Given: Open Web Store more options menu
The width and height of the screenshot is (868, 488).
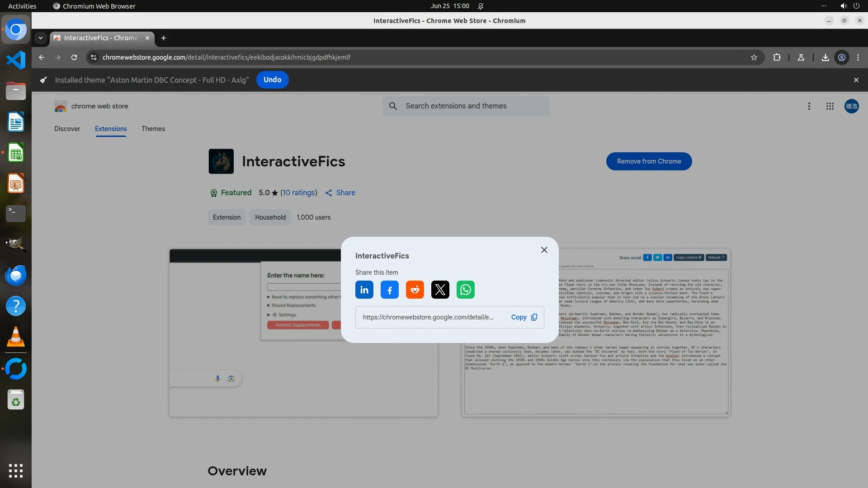Looking at the screenshot, I should (x=809, y=106).
